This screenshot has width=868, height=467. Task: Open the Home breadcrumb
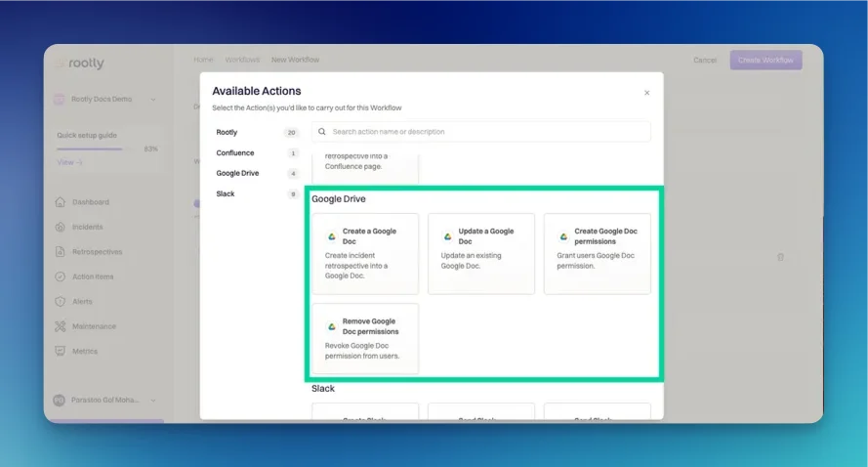[x=203, y=60]
